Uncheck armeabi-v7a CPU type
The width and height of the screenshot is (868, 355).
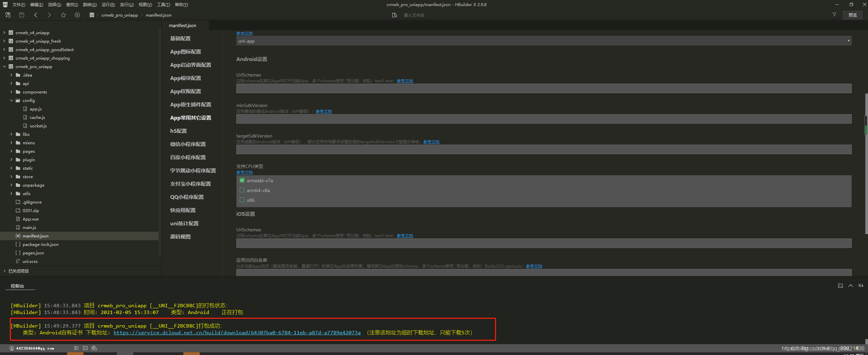242,180
